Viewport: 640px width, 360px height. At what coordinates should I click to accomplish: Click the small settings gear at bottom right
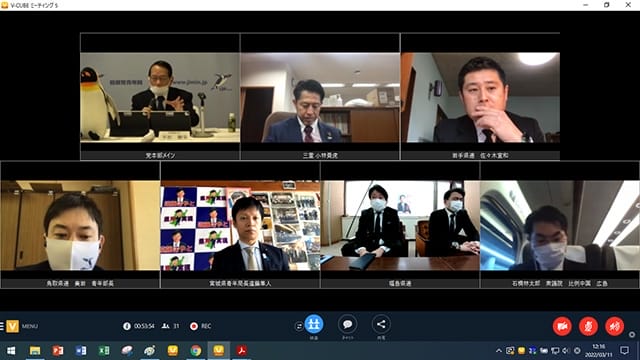click(x=632, y=335)
